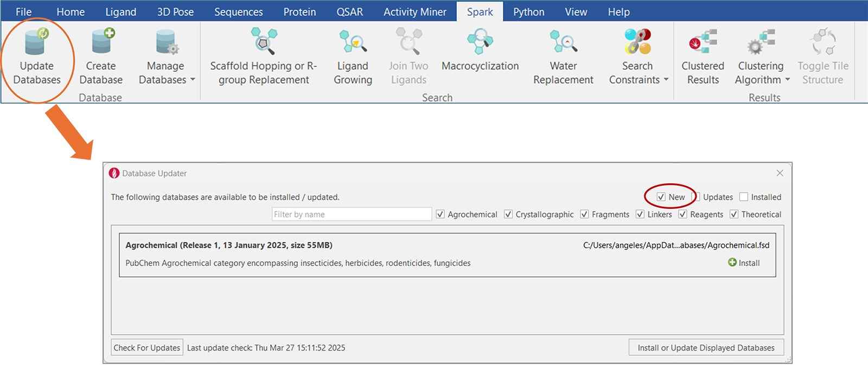868x376 pixels.
Task: Click the Filter by name field
Action: coord(352,214)
